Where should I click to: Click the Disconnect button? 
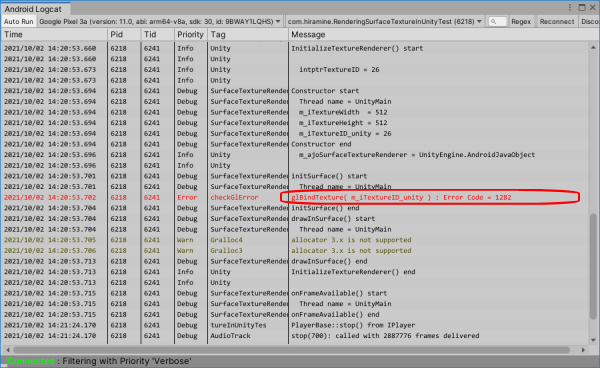[590, 21]
